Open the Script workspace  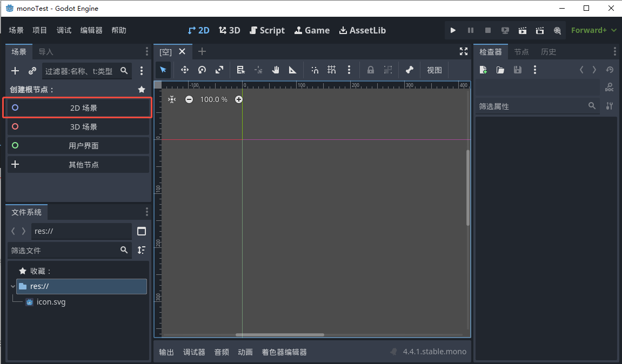[x=267, y=31]
